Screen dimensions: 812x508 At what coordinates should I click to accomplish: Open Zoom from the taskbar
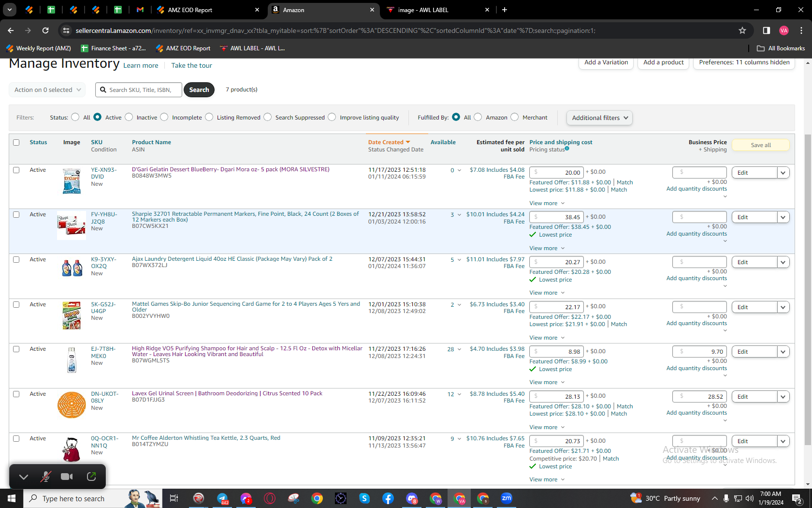click(507, 498)
